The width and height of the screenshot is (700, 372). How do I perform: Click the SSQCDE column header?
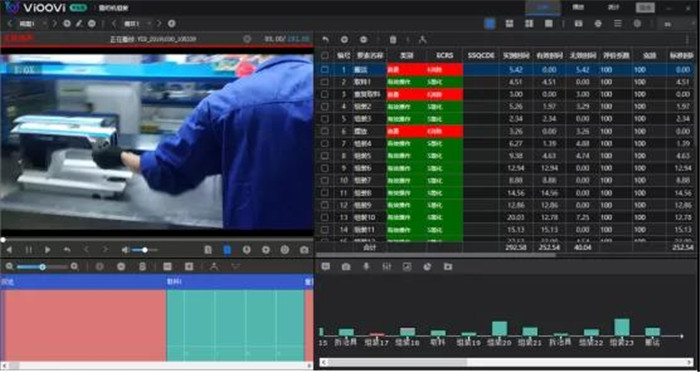tap(481, 55)
